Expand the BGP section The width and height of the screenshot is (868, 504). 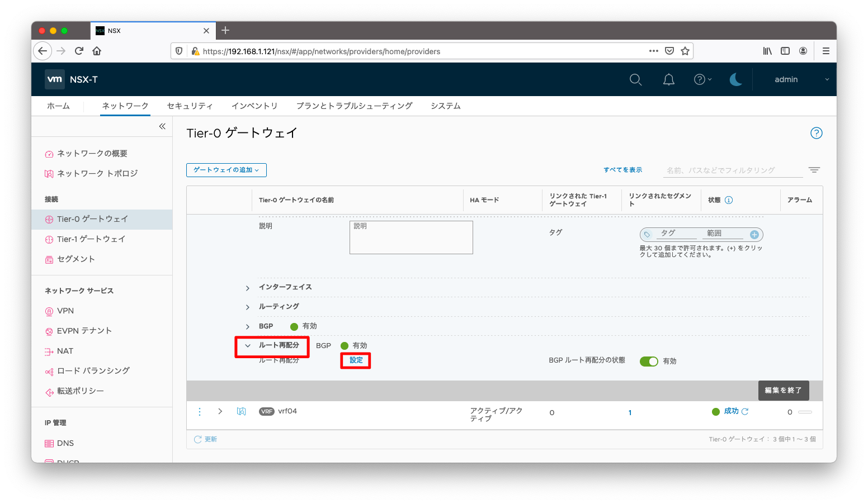(x=247, y=327)
